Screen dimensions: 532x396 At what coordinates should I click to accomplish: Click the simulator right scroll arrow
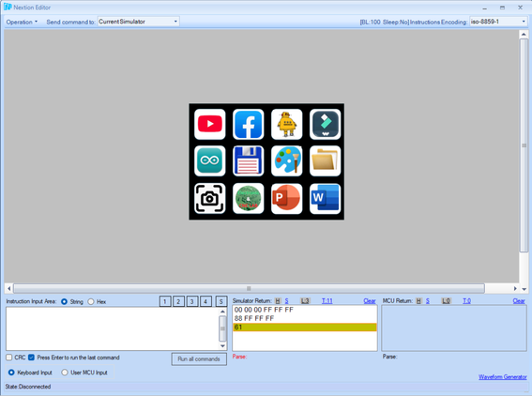coord(515,288)
